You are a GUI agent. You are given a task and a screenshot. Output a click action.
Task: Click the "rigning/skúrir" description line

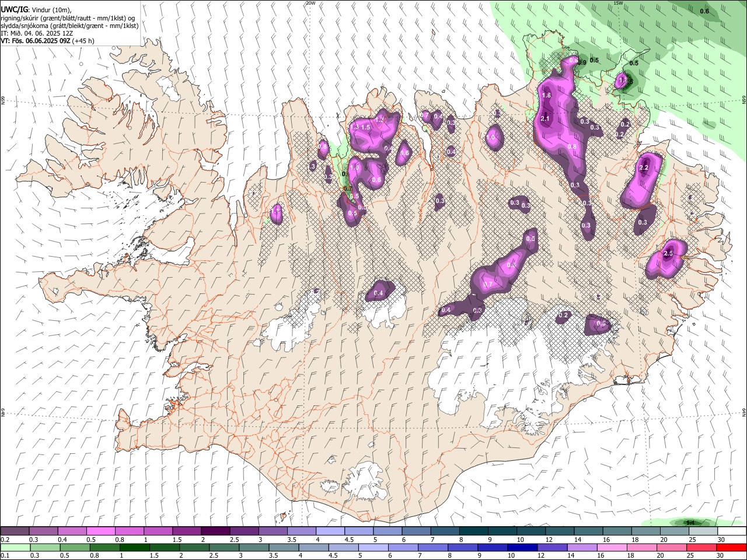pyautogui.click(x=69, y=18)
